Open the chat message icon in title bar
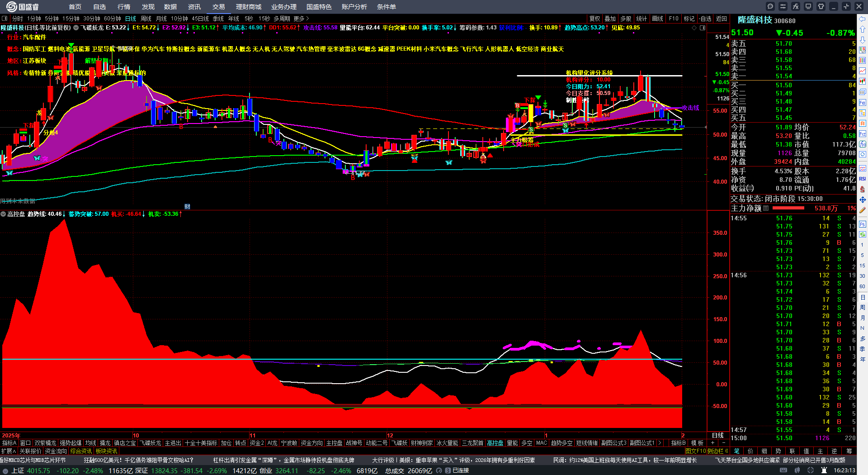This screenshot has height=475, width=868. click(x=770, y=6)
